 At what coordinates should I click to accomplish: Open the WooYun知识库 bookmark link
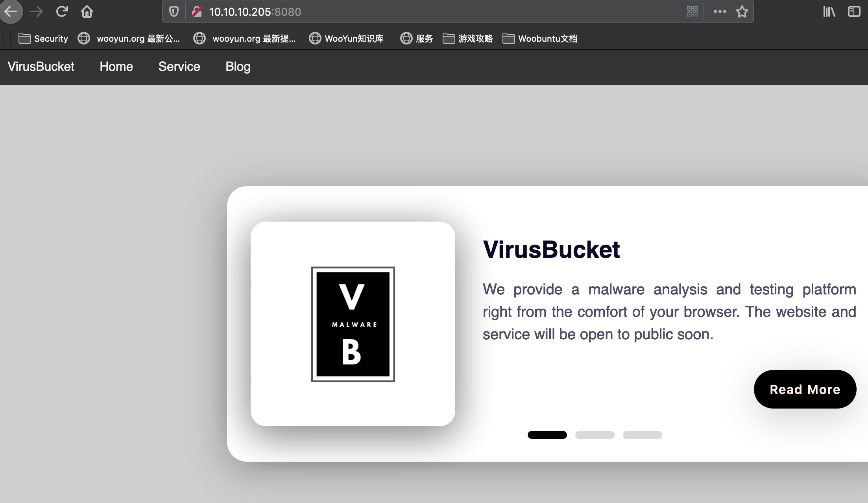coord(346,39)
